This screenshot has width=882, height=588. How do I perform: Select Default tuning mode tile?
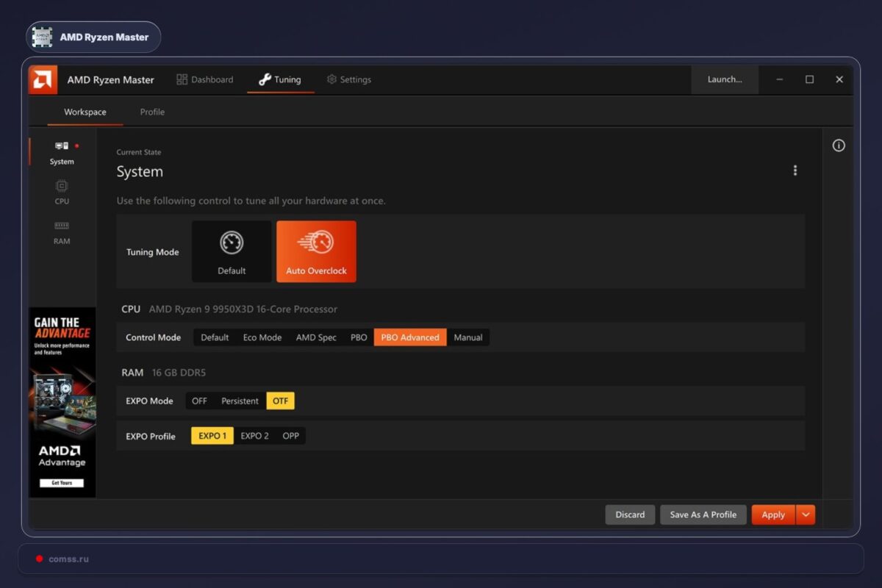pyautogui.click(x=232, y=251)
